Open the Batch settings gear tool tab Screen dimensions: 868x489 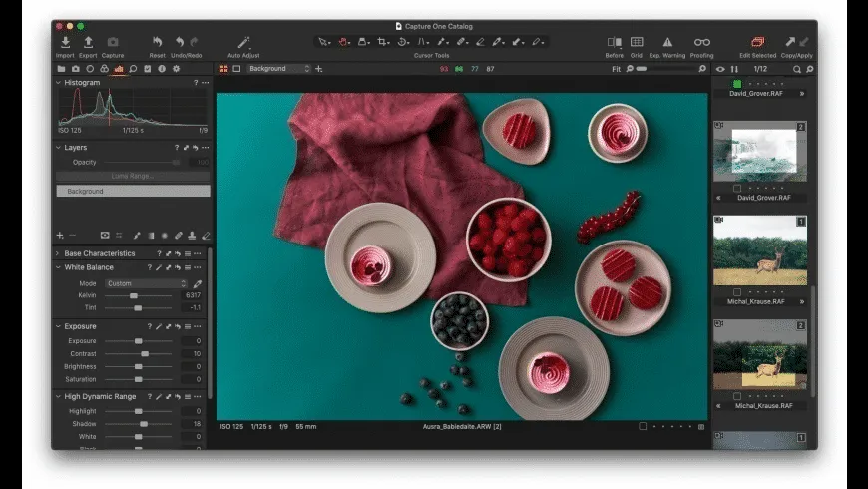pos(176,69)
